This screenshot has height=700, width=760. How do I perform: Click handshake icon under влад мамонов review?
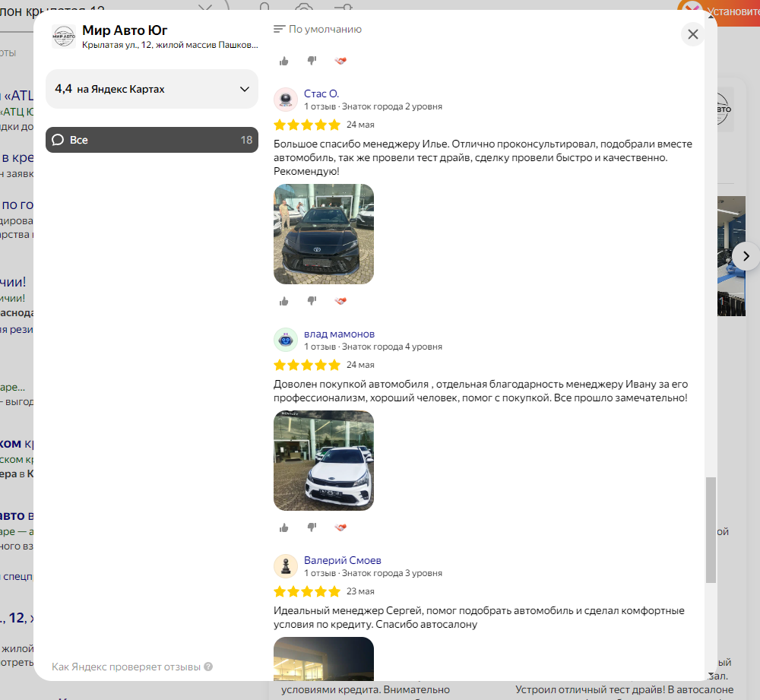(340, 527)
